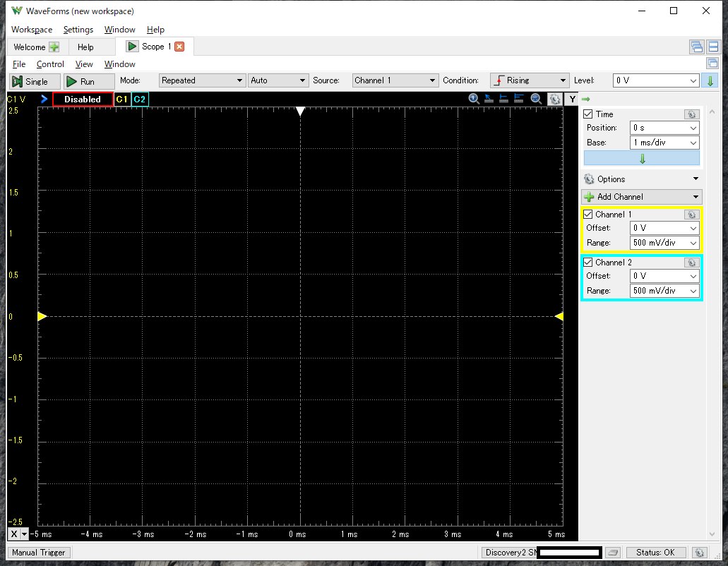728x566 pixels.
Task: Click the Status: OK button
Action: [655, 553]
